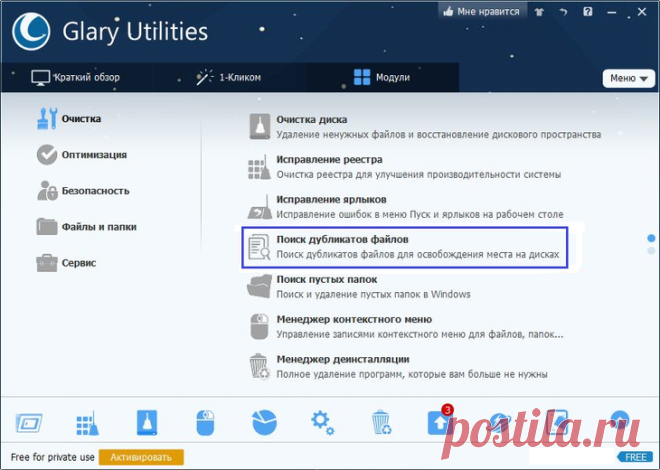Open the Меню dropdown
660x470 pixels.
tap(628, 78)
